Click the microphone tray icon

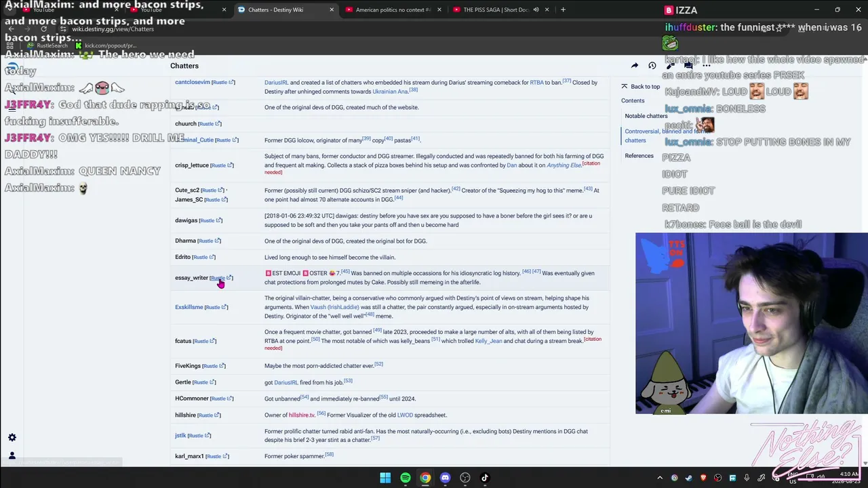pos(747,478)
